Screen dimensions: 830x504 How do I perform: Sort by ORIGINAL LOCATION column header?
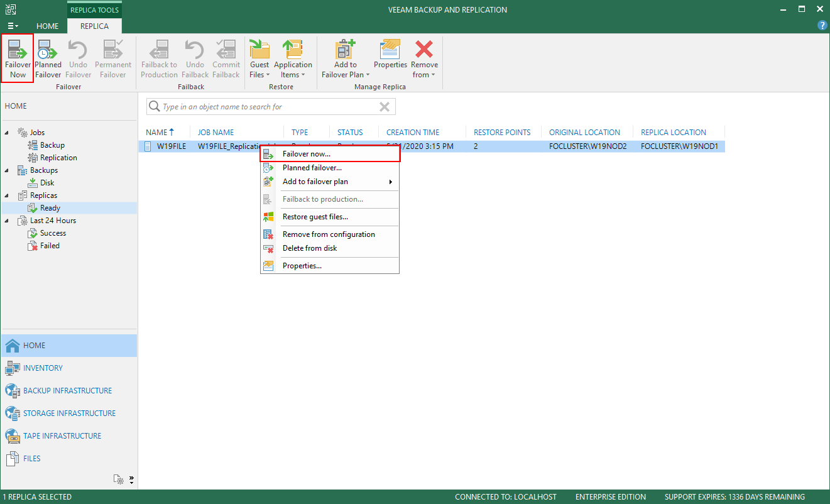click(584, 132)
